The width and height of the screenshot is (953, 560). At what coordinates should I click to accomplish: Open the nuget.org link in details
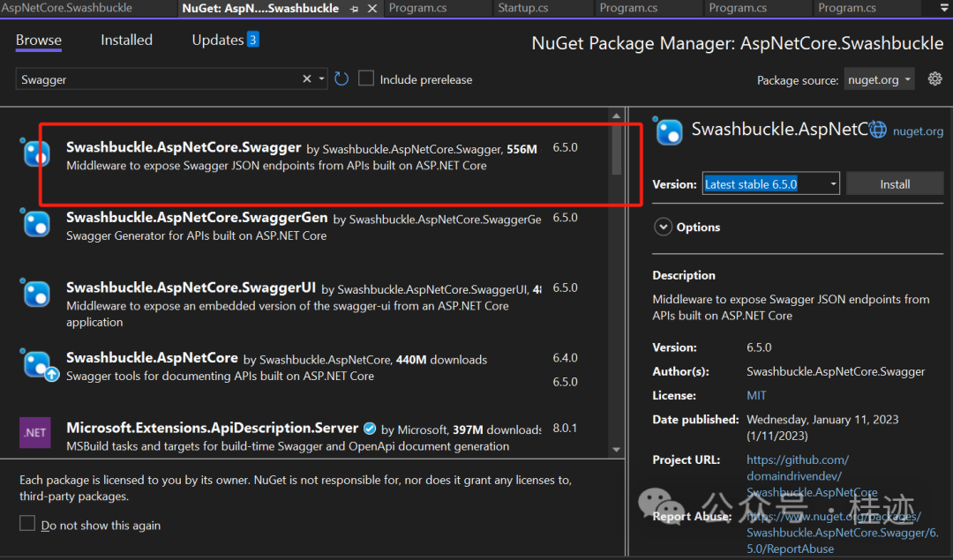click(918, 131)
